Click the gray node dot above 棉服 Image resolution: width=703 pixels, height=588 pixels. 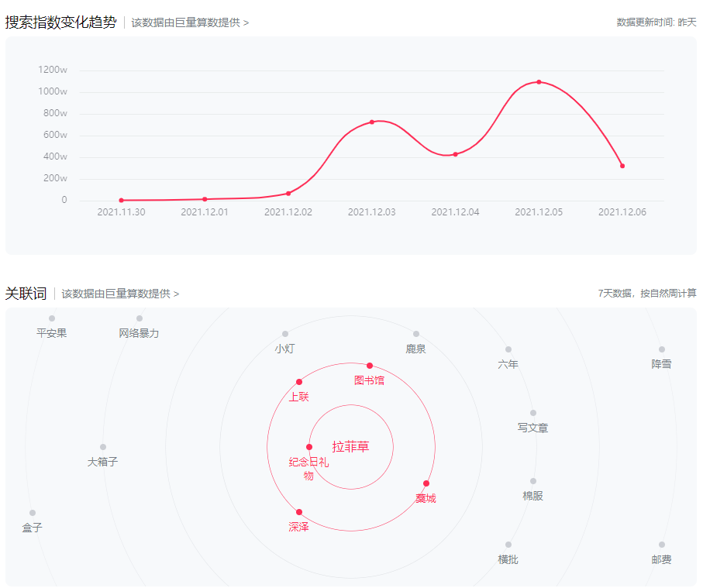coord(533,481)
